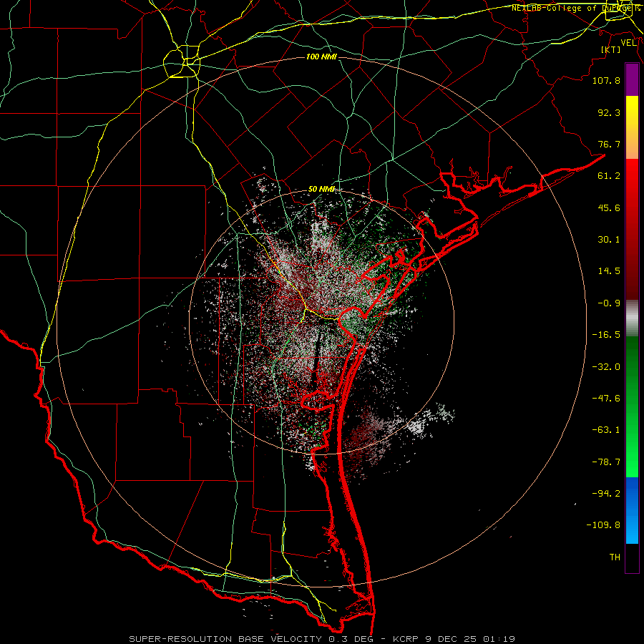Click the 14.5 velocity scale value
Image resolution: width=644 pixels, height=644 pixels.
609,271
